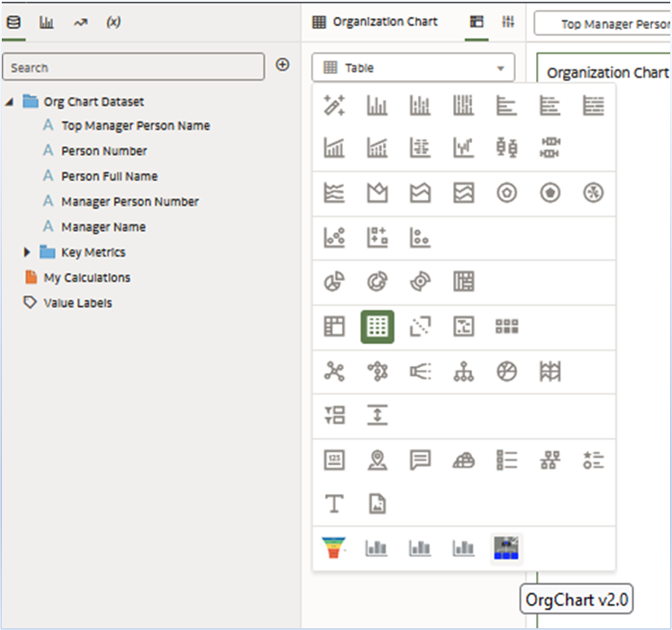Choose the pie chart icon
672x630 pixels.
[334, 282]
